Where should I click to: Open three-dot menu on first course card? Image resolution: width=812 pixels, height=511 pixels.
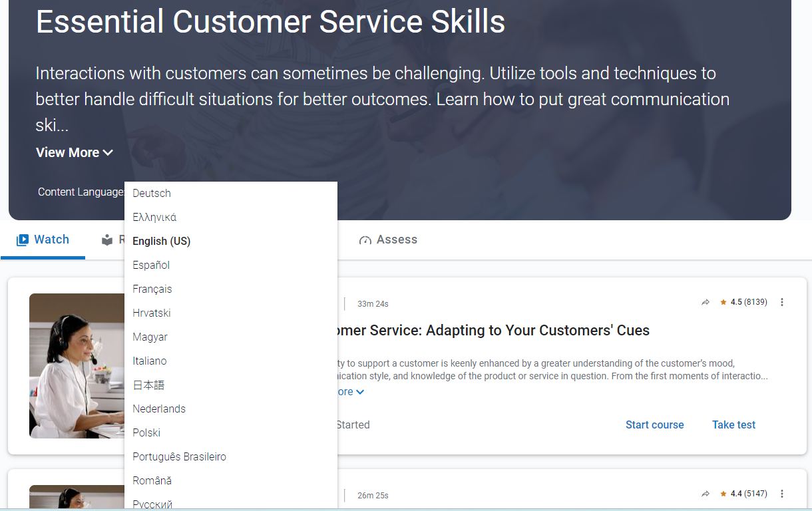click(782, 302)
